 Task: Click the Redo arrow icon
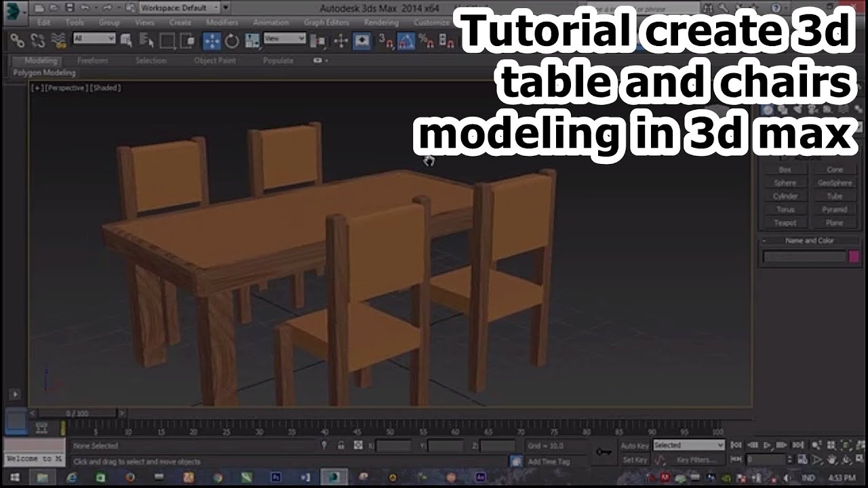click(x=108, y=8)
